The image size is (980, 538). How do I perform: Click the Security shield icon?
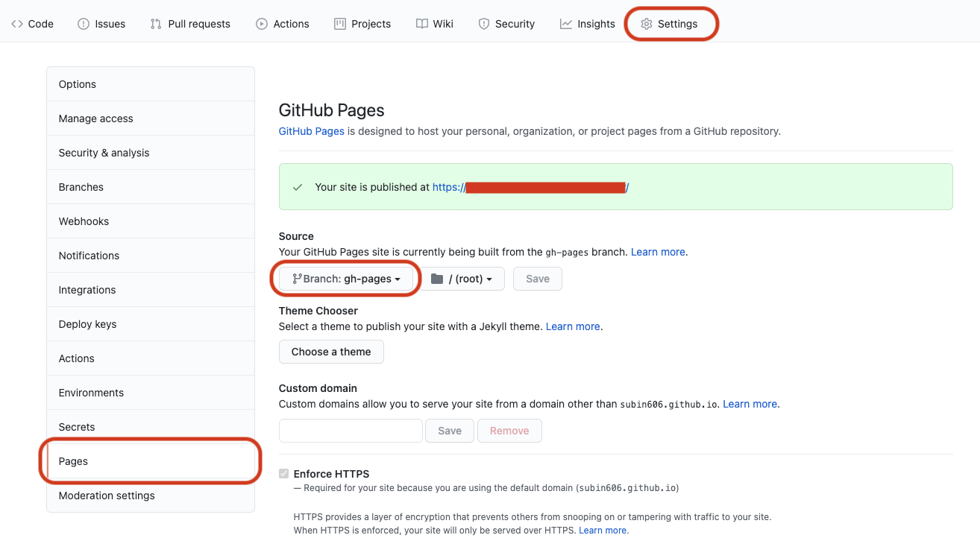coord(484,24)
